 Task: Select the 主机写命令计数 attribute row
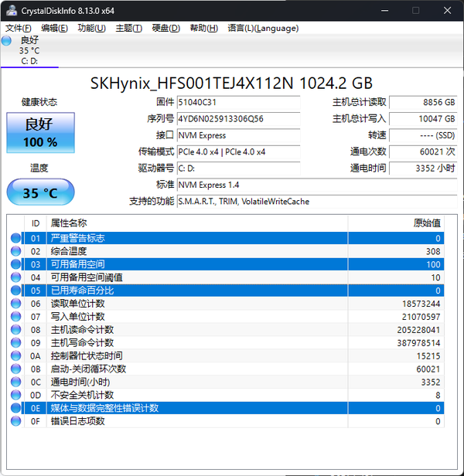[234, 342]
